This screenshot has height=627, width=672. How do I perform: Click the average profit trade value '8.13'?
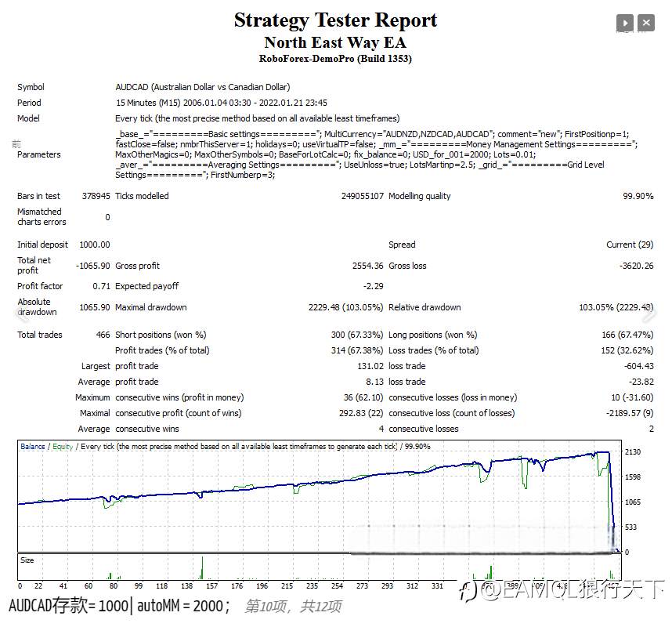coord(374,382)
